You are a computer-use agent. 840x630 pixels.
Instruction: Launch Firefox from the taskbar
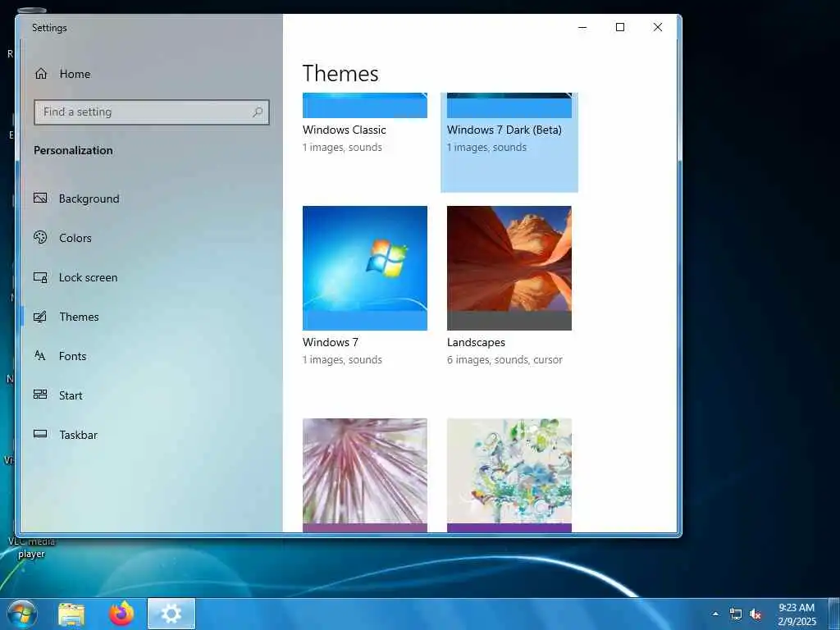[121, 614]
